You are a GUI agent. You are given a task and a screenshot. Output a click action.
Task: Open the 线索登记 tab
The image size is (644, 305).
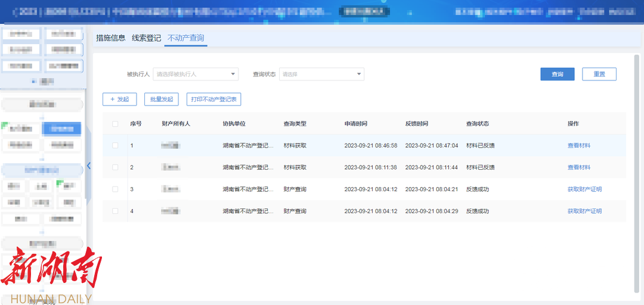tap(147, 38)
